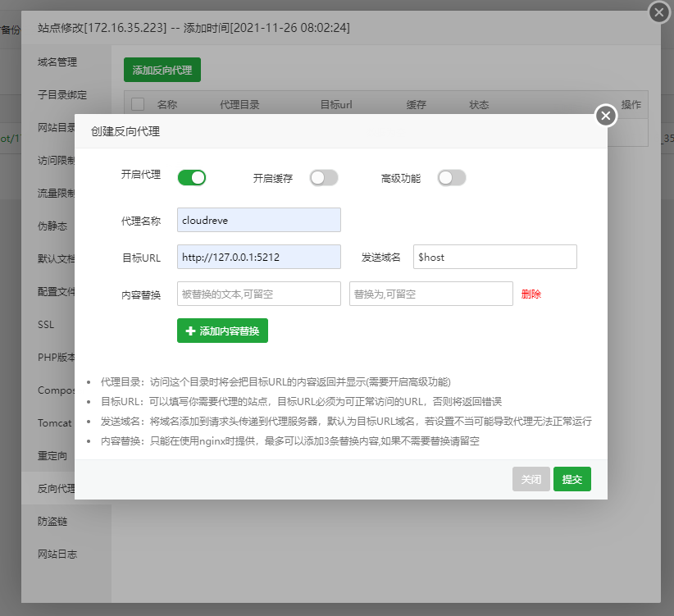The height and width of the screenshot is (616, 674).
Task: Open the 域名管理 sidebar tab
Action: pyautogui.click(x=57, y=62)
